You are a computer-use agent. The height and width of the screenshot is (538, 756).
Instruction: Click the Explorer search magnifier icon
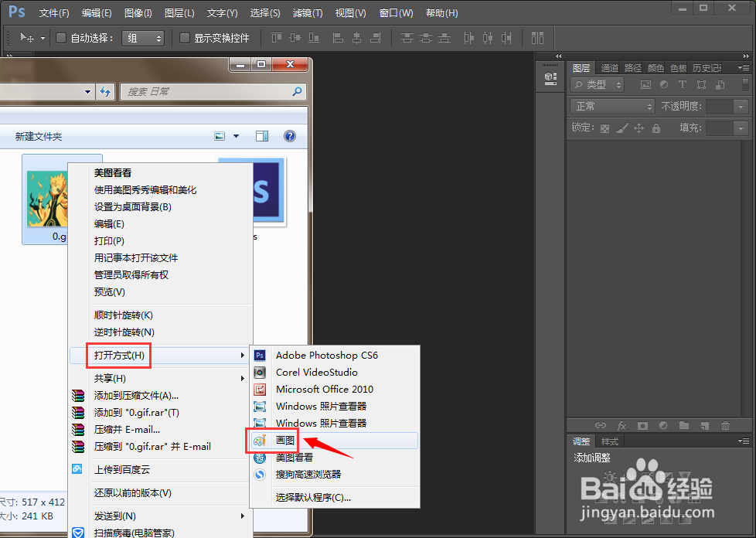pos(297,91)
